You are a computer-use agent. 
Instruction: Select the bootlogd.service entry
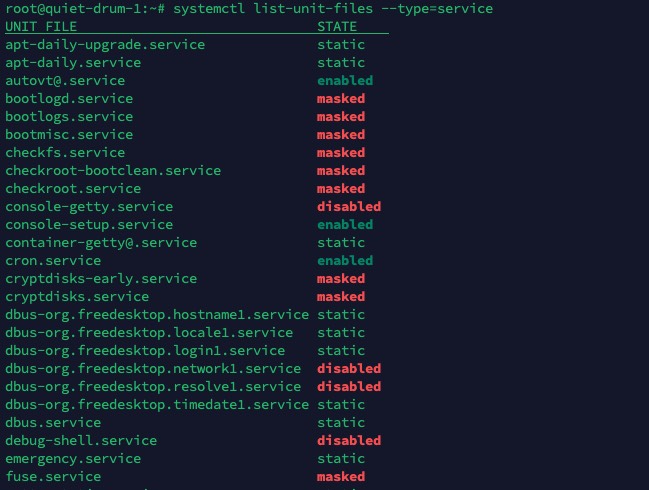tap(69, 98)
